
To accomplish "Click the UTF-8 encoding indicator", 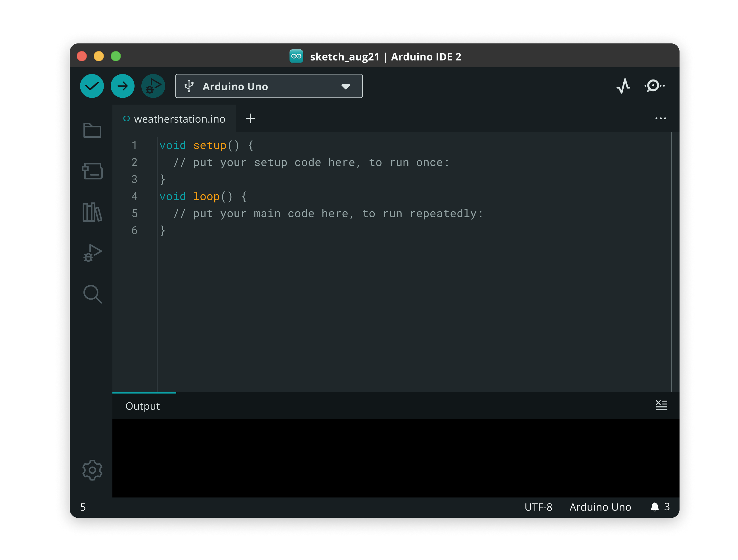I will pyautogui.click(x=538, y=507).
